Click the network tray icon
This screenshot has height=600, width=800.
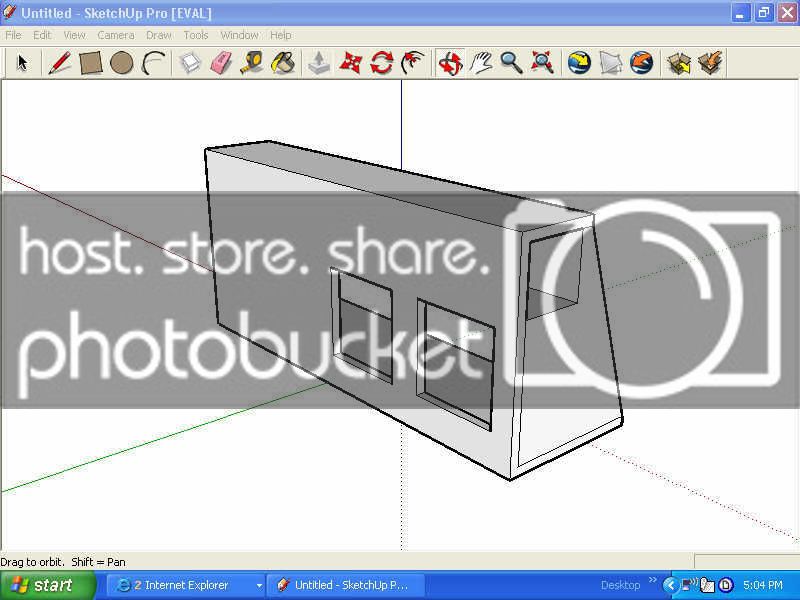pyautogui.click(x=689, y=585)
